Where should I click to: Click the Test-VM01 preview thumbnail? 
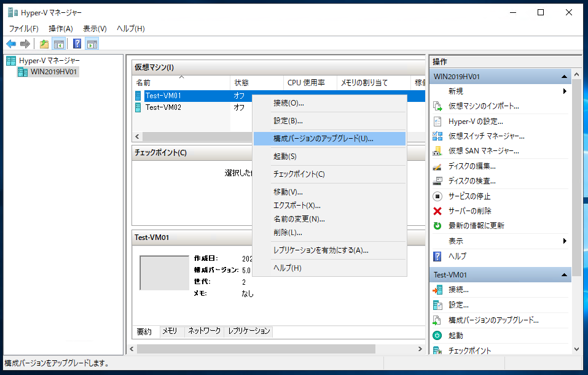click(164, 273)
